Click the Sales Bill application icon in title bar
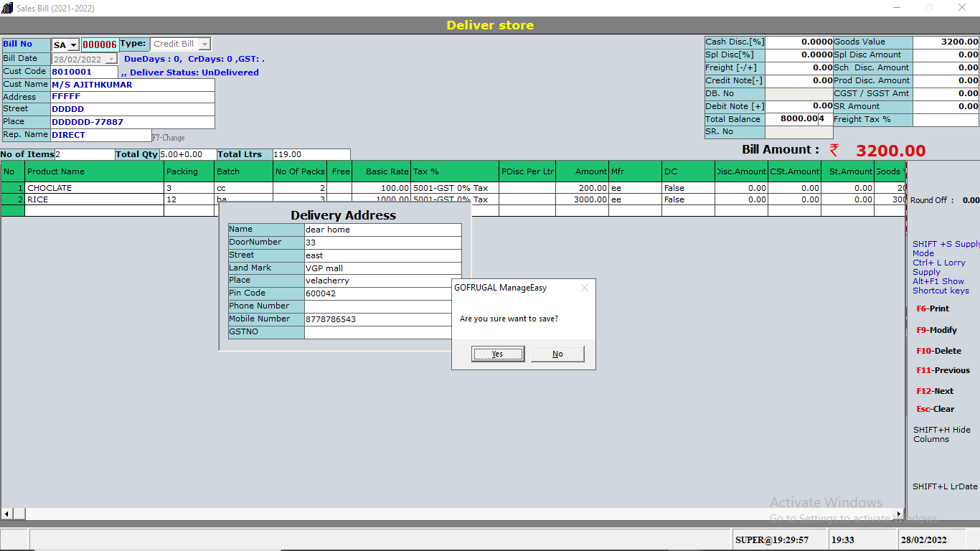The image size is (980, 551). 8,8
